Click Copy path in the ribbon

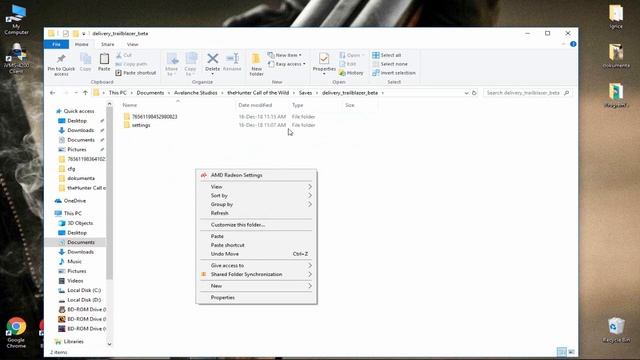131,64
